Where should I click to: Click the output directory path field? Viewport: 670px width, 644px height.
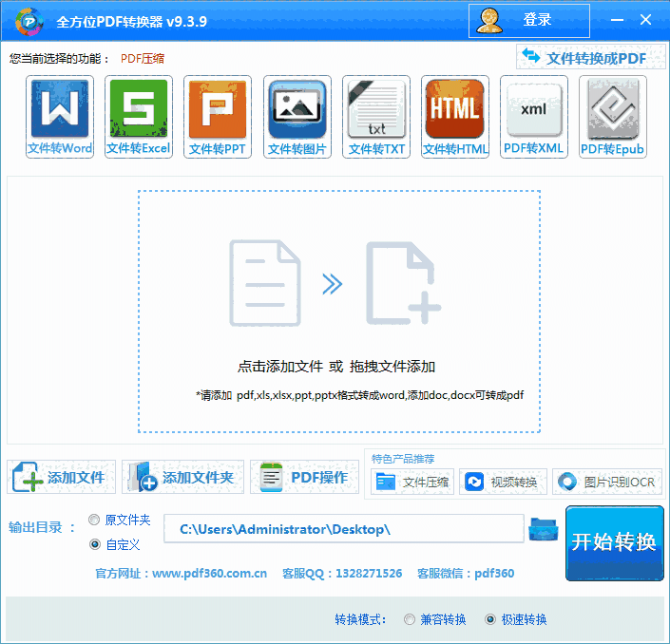[344, 529]
